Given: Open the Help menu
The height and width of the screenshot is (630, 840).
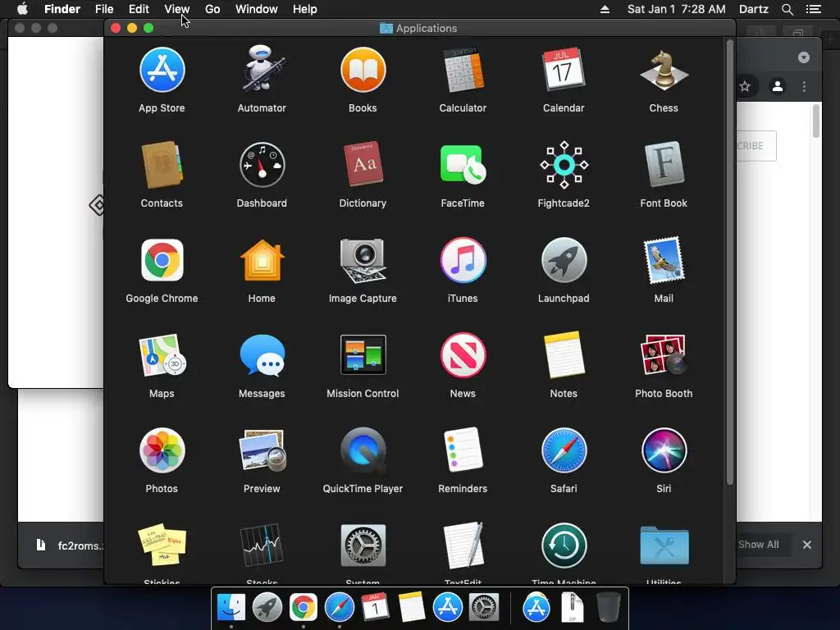Looking at the screenshot, I should point(305,9).
